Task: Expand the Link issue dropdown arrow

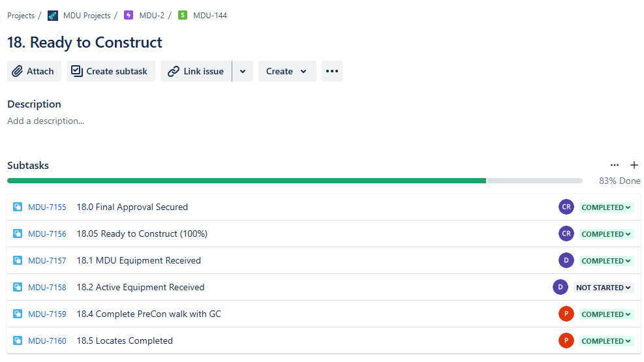Action: pyautogui.click(x=243, y=71)
